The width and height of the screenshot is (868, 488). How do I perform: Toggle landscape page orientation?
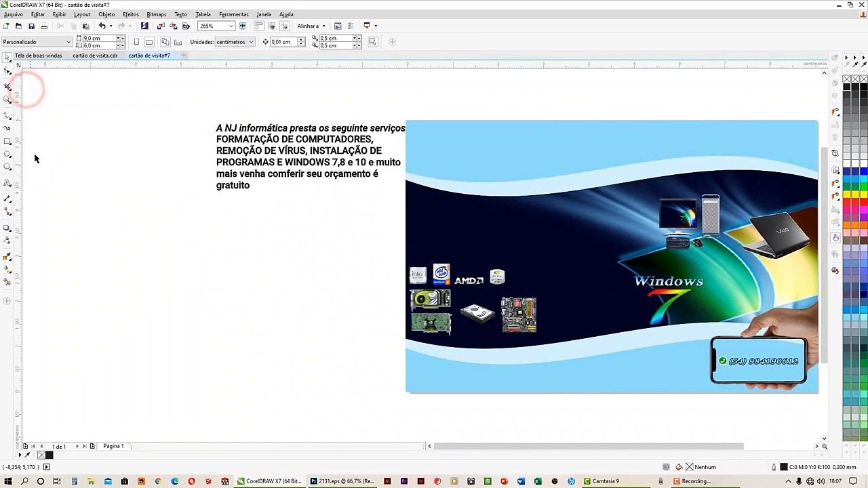click(149, 42)
